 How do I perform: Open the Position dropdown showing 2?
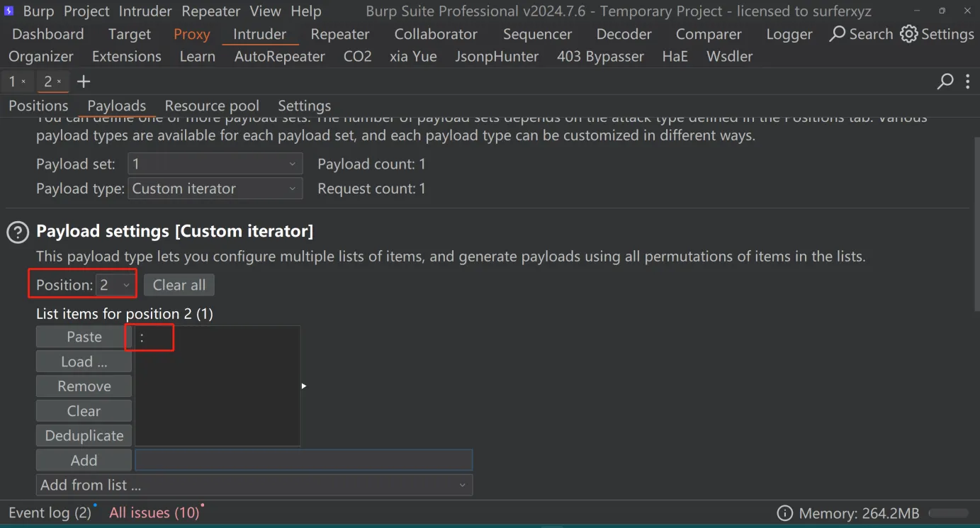point(116,285)
